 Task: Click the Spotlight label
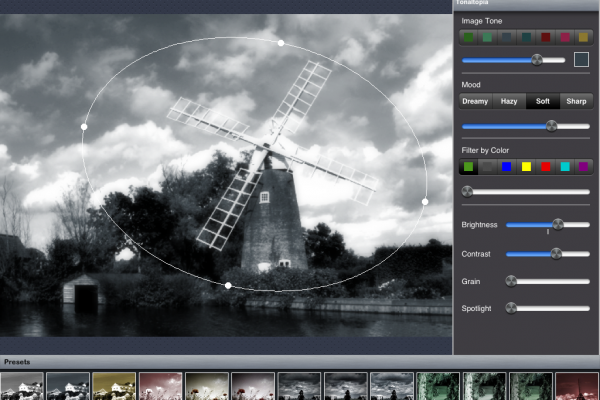[476, 309]
